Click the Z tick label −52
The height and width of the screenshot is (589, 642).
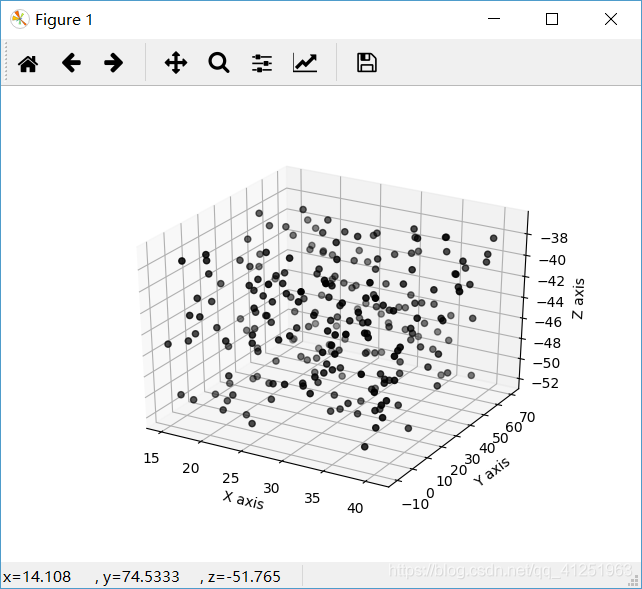pos(545,383)
